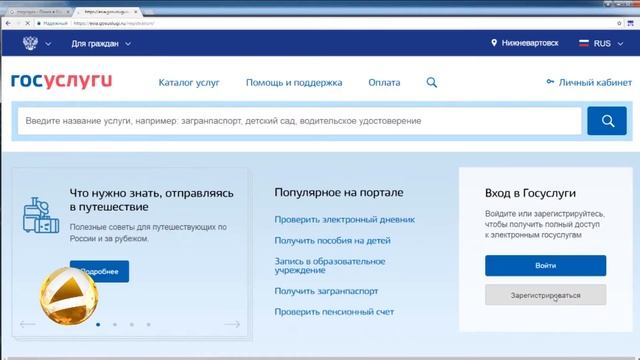Open 'Запись в образовательное учреждение' link

point(330,266)
